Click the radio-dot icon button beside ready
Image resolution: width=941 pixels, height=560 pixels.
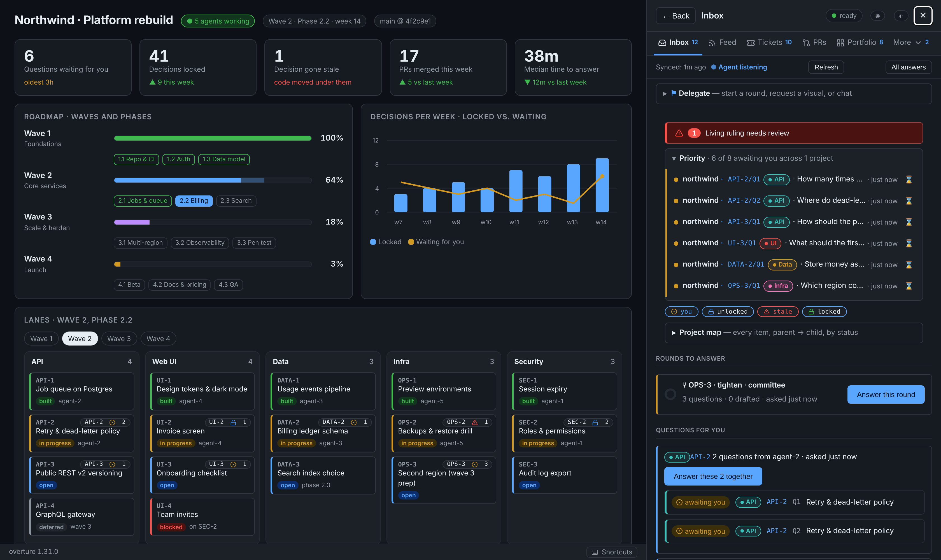tap(877, 16)
